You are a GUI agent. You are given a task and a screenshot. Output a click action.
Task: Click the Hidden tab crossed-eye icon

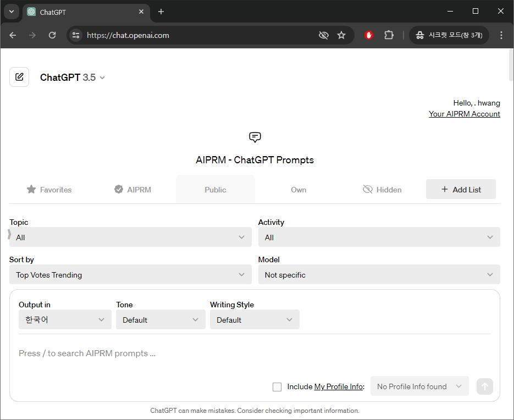coord(368,189)
